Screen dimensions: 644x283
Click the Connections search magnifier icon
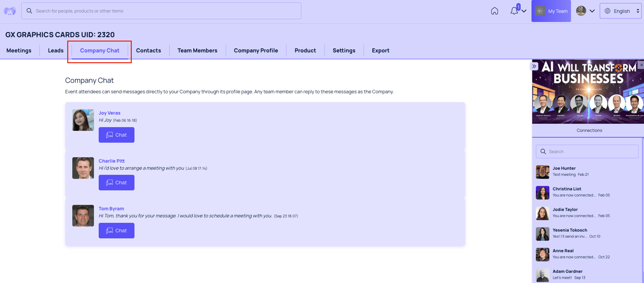pos(543,151)
